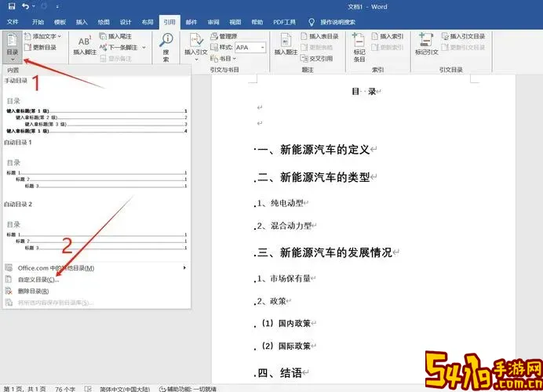This screenshot has width=543, height=392.
Task: Open the PDF工具 tab
Action: 284,22
